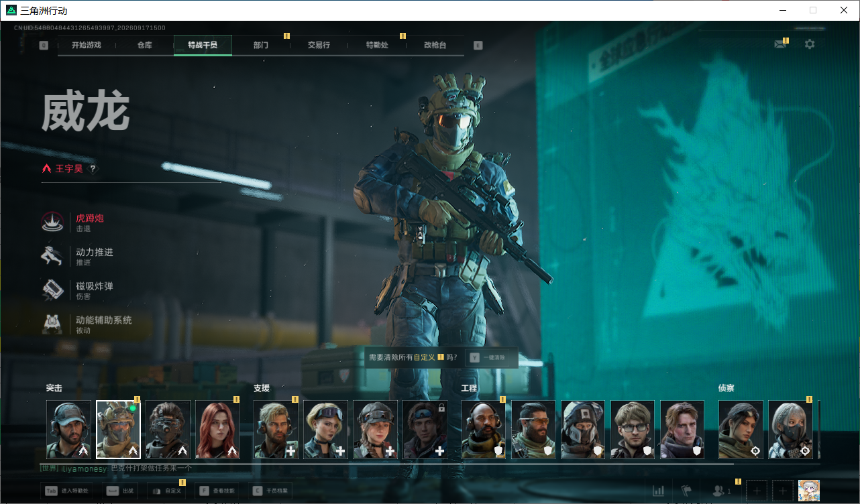Select the silver-haired masked operator in 侦察

click(791, 430)
